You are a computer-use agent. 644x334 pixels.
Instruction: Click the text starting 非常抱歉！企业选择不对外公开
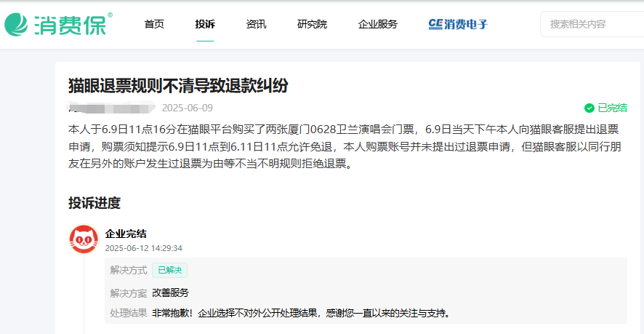pyautogui.click(x=301, y=313)
